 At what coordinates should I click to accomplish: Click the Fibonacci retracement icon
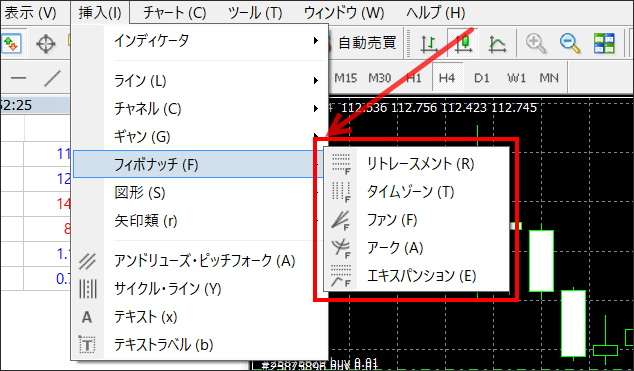tap(341, 164)
